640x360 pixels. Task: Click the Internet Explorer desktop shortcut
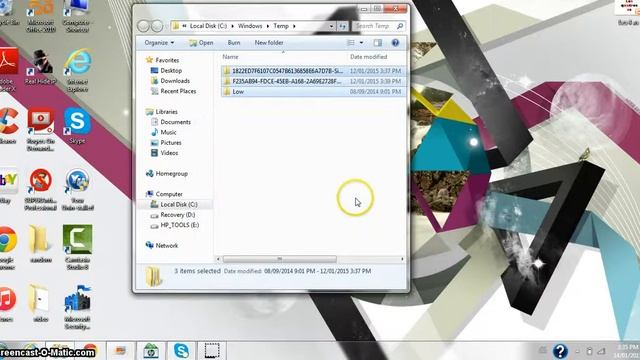(x=78, y=70)
